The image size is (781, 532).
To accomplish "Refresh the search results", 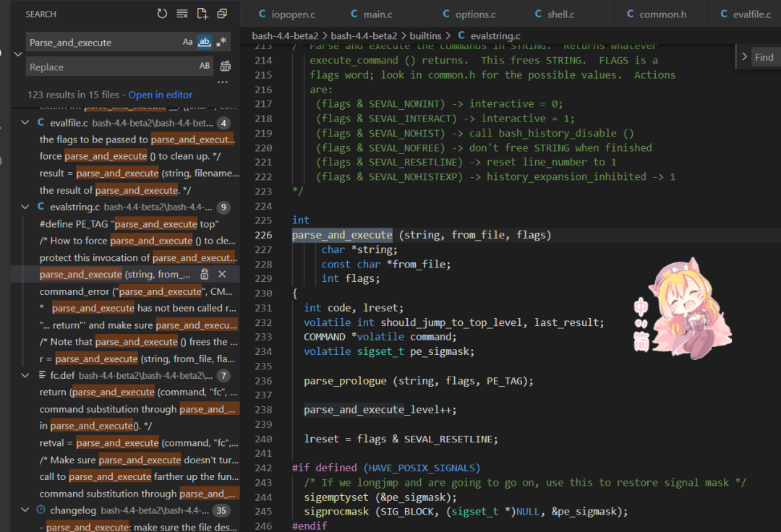I will pos(162,14).
